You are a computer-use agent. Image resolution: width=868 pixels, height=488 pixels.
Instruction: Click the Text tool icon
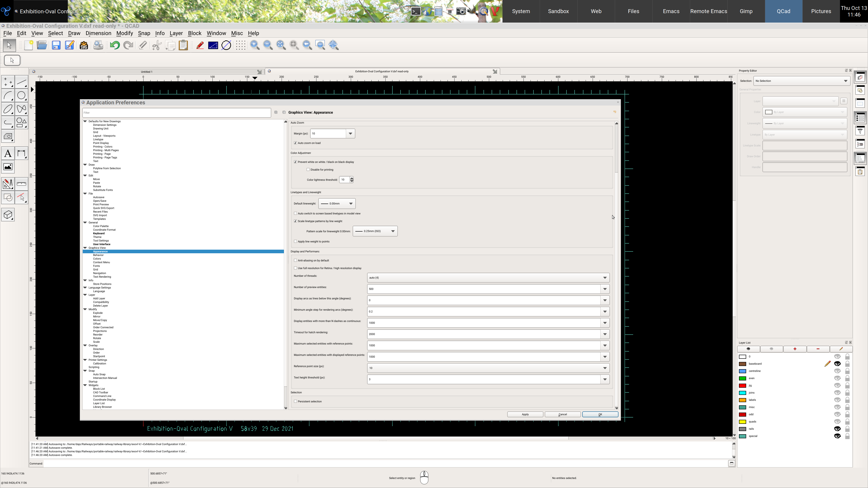(8, 154)
